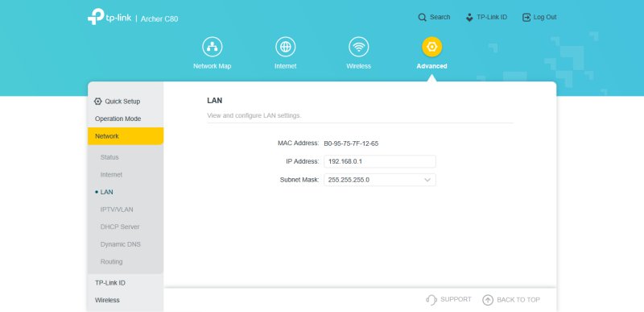
Task: Open the Network Map icon
Action: coord(212,47)
